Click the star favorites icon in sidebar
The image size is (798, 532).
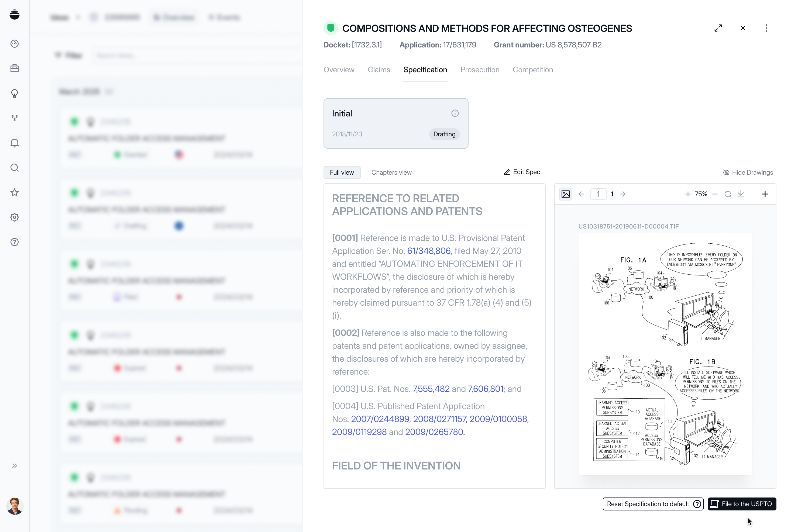pos(15,192)
